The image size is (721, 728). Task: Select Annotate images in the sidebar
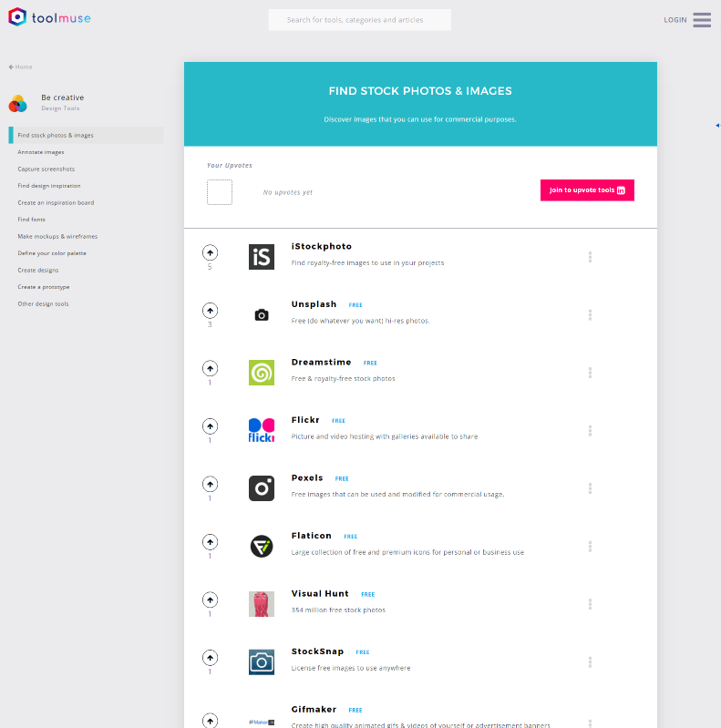click(x=41, y=152)
